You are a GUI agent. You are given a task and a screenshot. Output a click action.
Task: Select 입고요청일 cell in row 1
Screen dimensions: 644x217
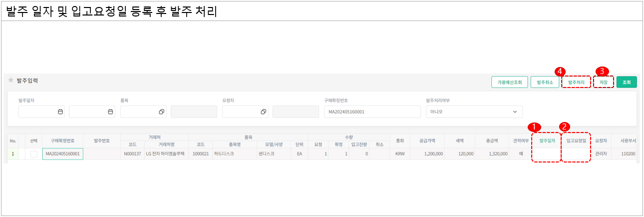click(576, 154)
